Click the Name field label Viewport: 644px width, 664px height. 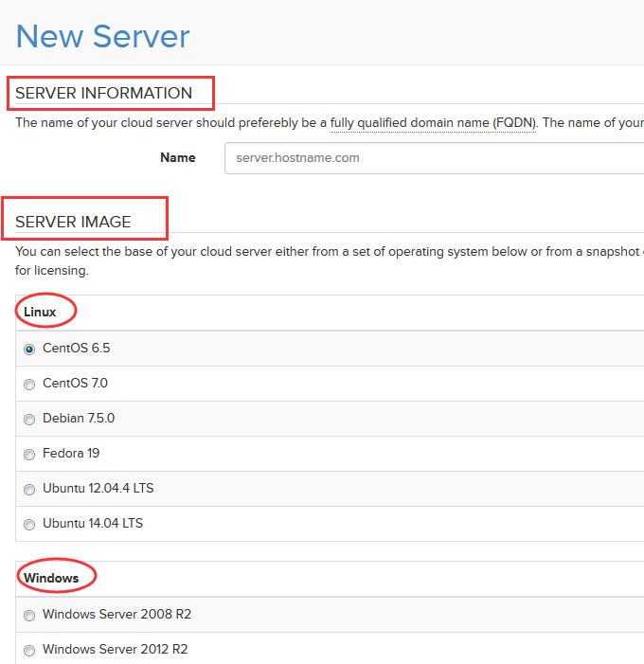point(178,157)
